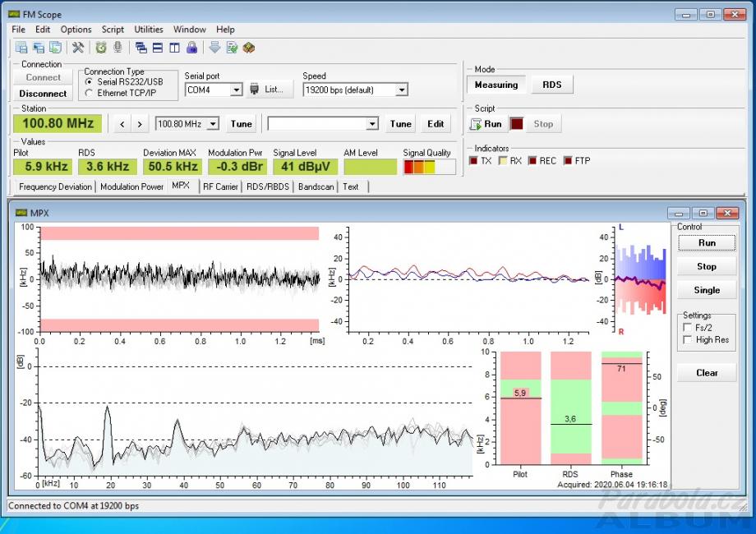The width and height of the screenshot is (756, 534).
Task: Click Tune beside the frequency dropdown
Action: pyautogui.click(x=241, y=124)
